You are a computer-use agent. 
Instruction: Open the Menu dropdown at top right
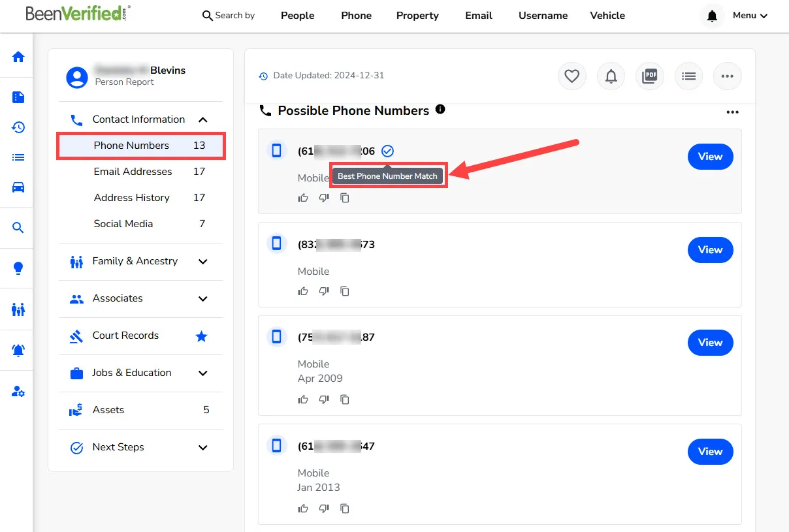tap(749, 15)
